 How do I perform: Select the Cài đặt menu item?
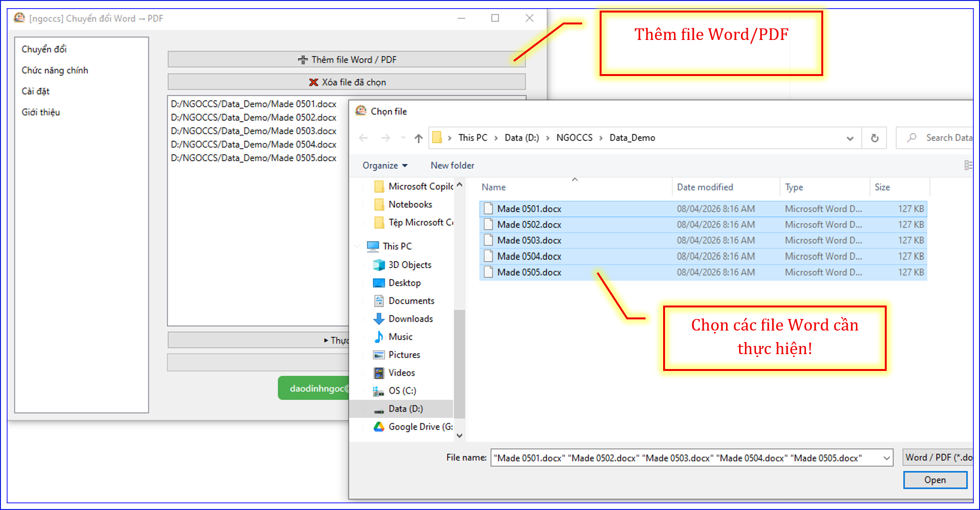pos(36,91)
